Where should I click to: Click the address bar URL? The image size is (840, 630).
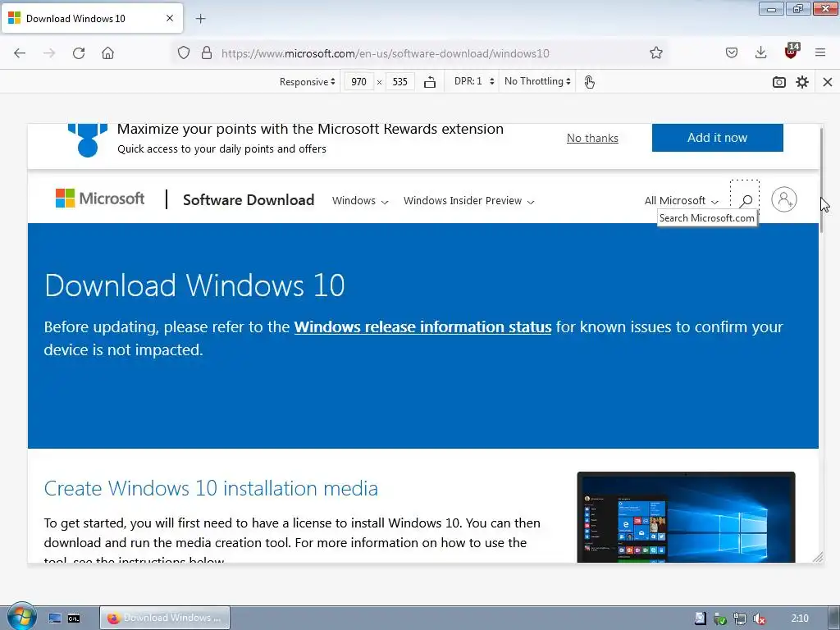pyautogui.click(x=386, y=53)
